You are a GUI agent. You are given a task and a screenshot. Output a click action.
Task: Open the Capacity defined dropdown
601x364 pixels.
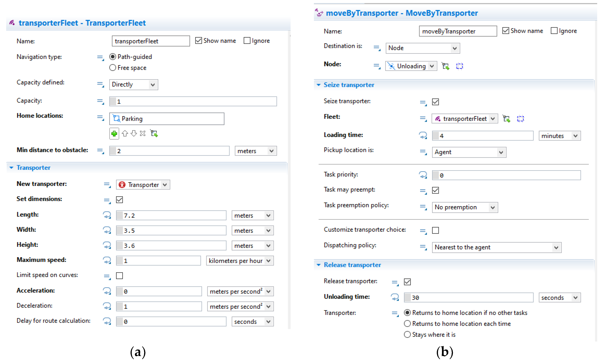point(133,85)
